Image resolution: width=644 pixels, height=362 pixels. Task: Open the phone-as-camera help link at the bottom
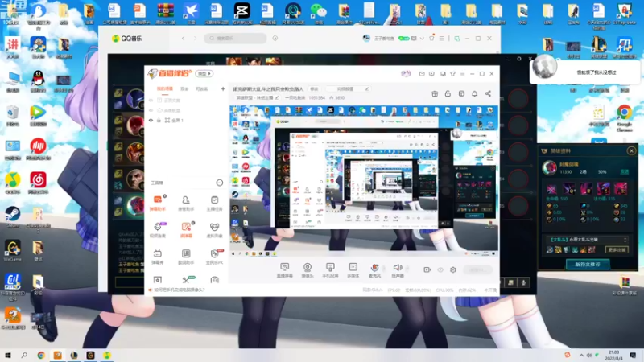[x=179, y=290]
